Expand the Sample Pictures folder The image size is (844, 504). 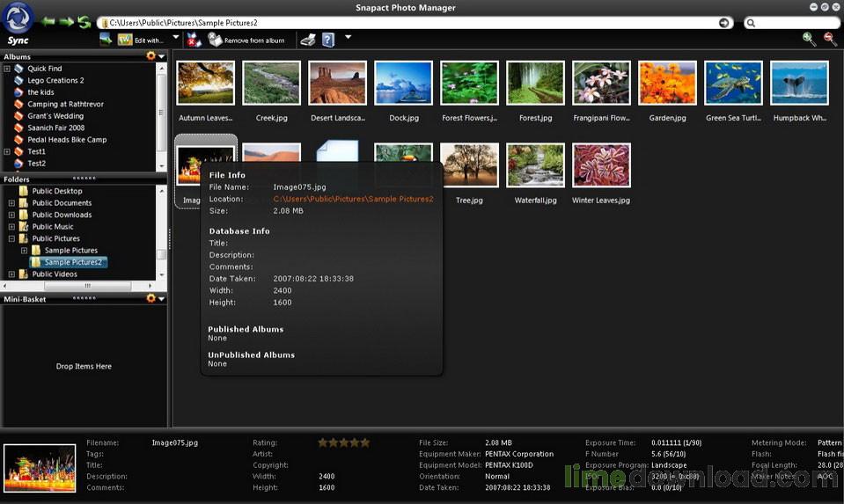[x=25, y=250]
